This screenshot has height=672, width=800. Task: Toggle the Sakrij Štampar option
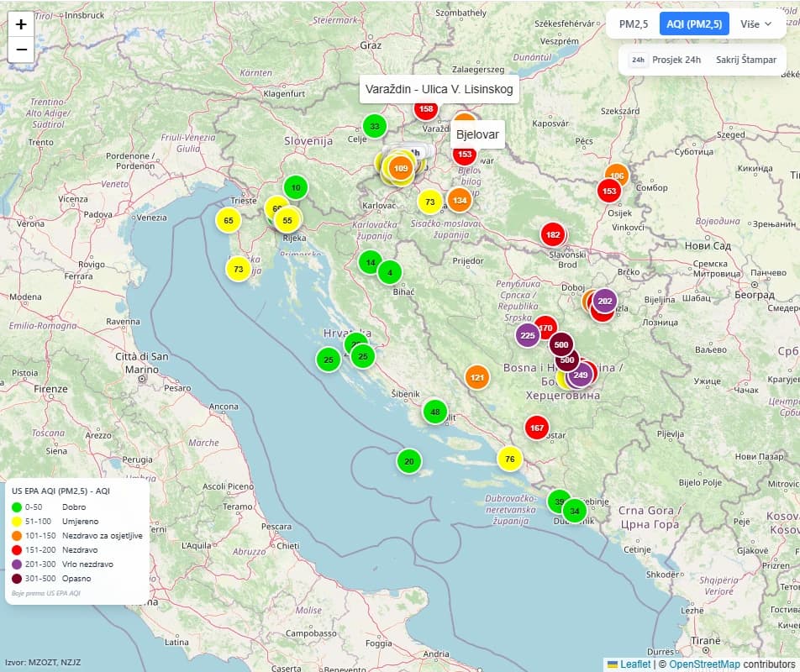pyautogui.click(x=745, y=60)
